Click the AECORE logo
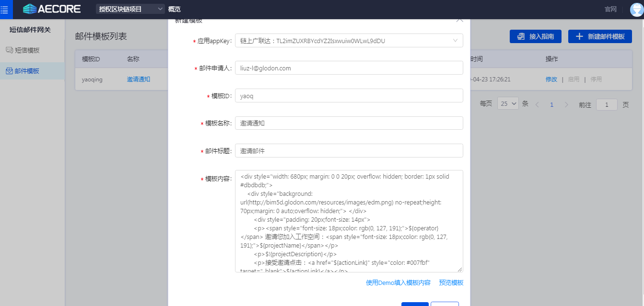Screen dimensions: 644x306 point(52,9)
